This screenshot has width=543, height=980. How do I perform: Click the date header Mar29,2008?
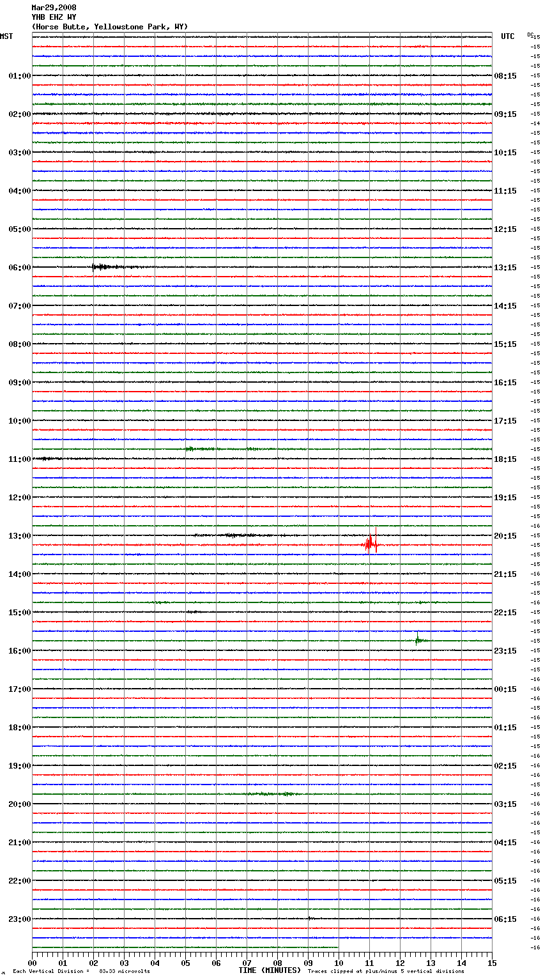click(x=54, y=8)
